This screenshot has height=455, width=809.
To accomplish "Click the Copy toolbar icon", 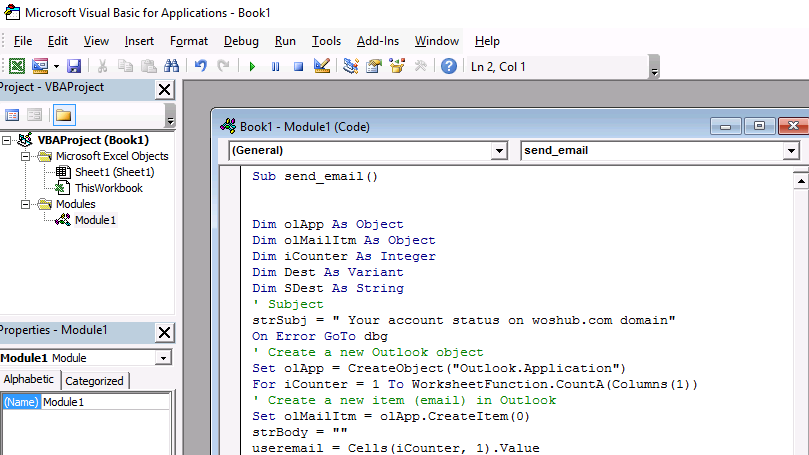I will tap(125, 66).
